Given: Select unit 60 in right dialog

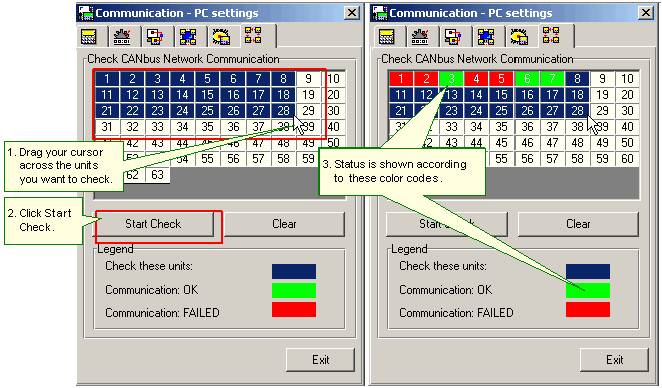Looking at the screenshot, I should point(627,159).
